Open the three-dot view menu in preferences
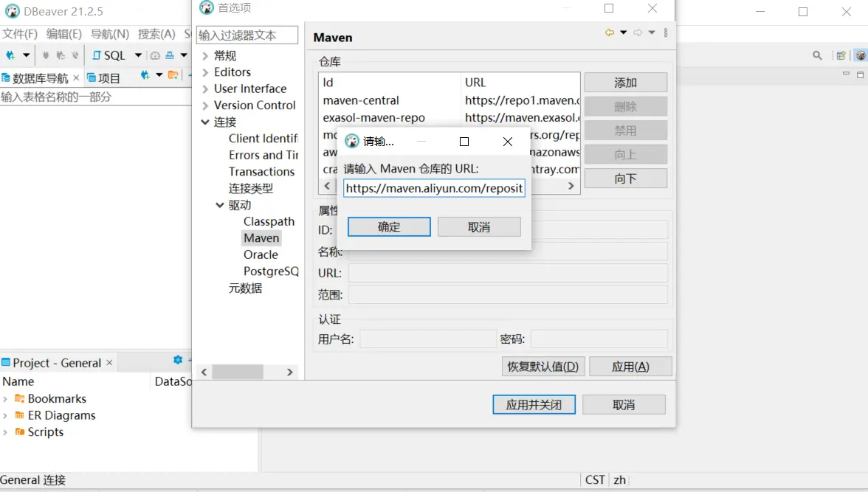The image size is (868, 492). 666,32
